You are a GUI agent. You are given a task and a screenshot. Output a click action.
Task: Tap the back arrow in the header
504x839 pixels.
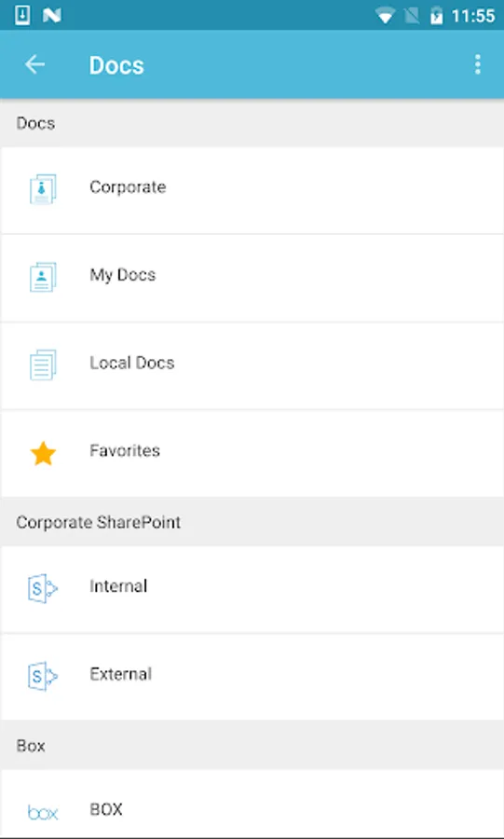(34, 64)
